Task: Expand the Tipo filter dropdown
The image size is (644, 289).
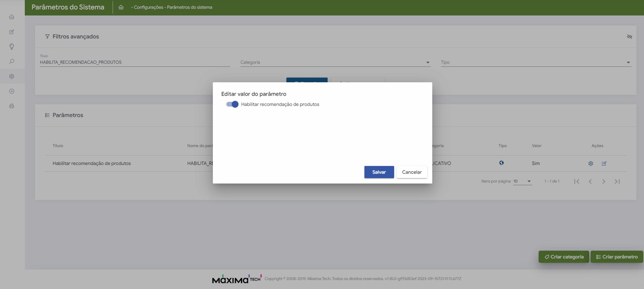Action: tap(536, 62)
